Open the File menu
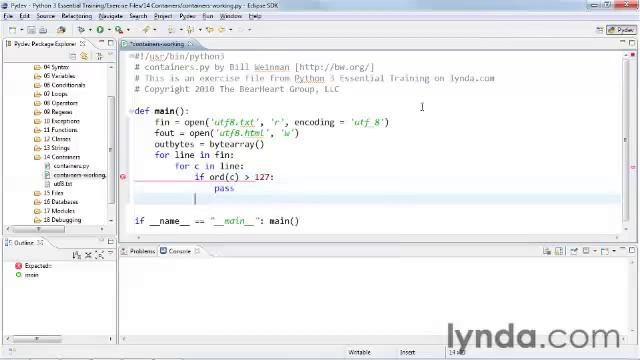 coord(8,16)
